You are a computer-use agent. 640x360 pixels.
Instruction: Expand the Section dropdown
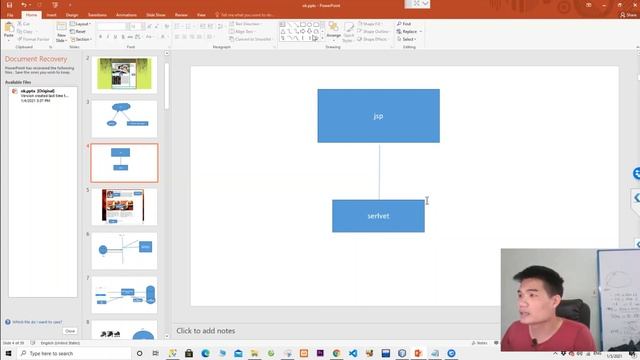coord(81,39)
